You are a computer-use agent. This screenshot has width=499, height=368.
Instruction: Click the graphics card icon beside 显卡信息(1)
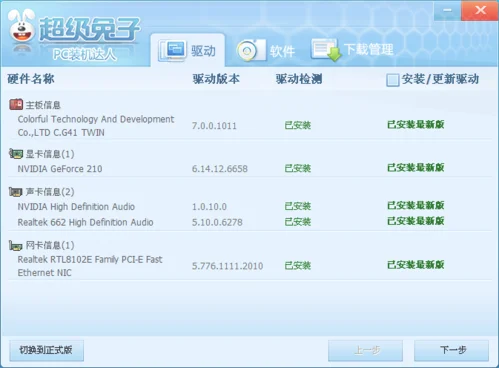pos(16,154)
